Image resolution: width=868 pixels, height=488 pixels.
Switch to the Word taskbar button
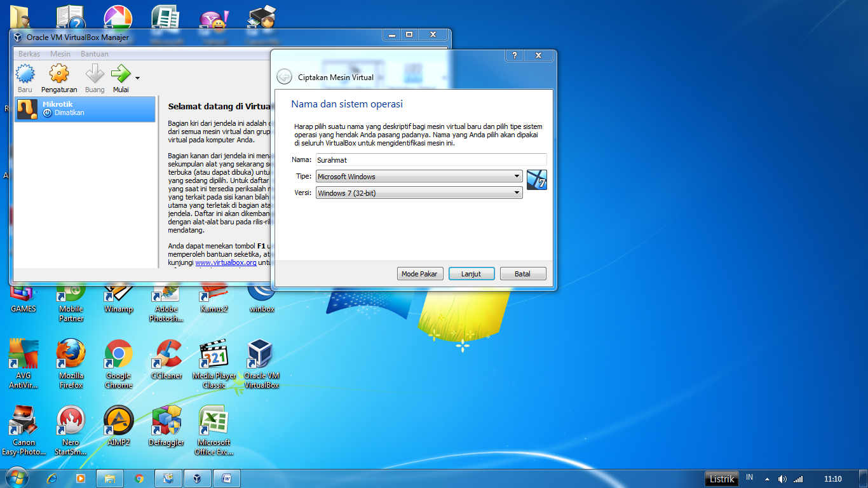point(226,478)
